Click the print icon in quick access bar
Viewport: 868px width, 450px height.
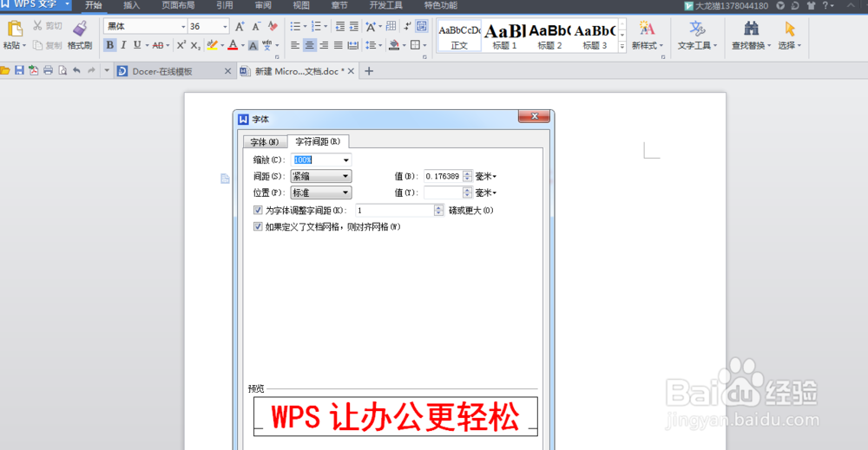pos(48,70)
